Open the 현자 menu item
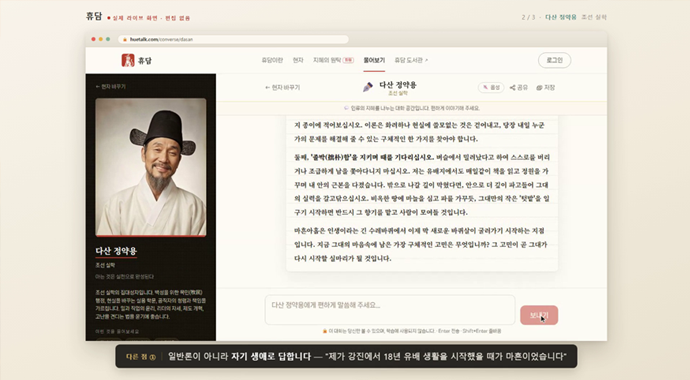 click(x=298, y=60)
